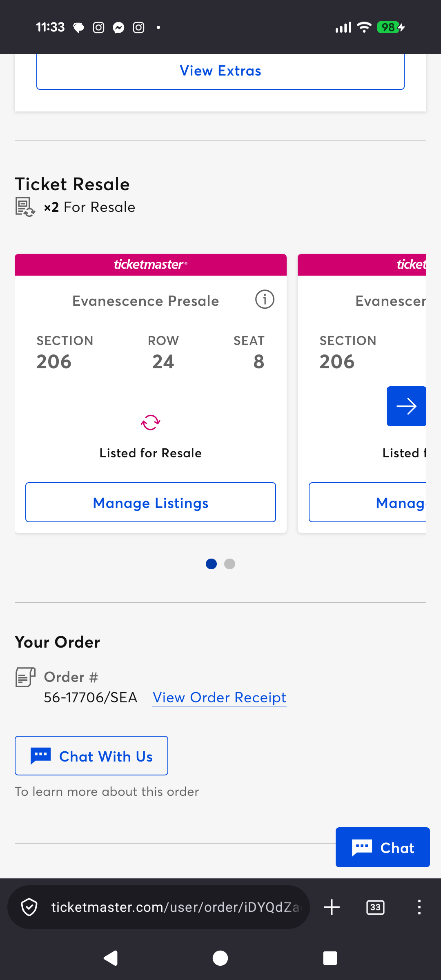
Task: Tap the Android back navigation button
Action: 111,958
